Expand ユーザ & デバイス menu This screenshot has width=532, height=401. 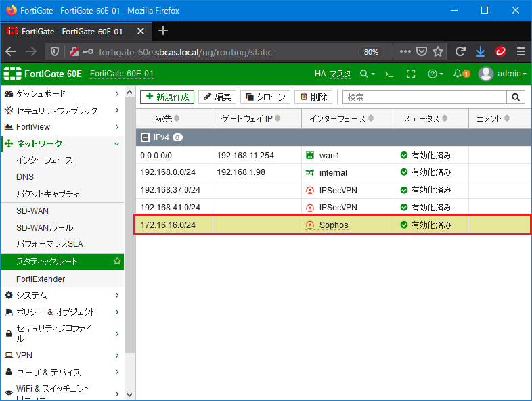coord(62,372)
